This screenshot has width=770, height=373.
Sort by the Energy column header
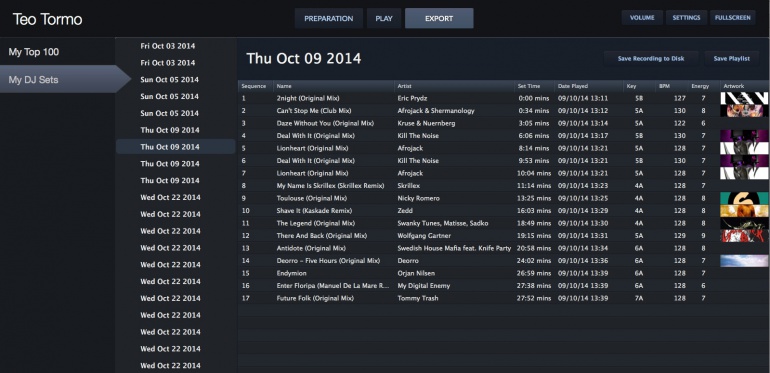[704, 86]
